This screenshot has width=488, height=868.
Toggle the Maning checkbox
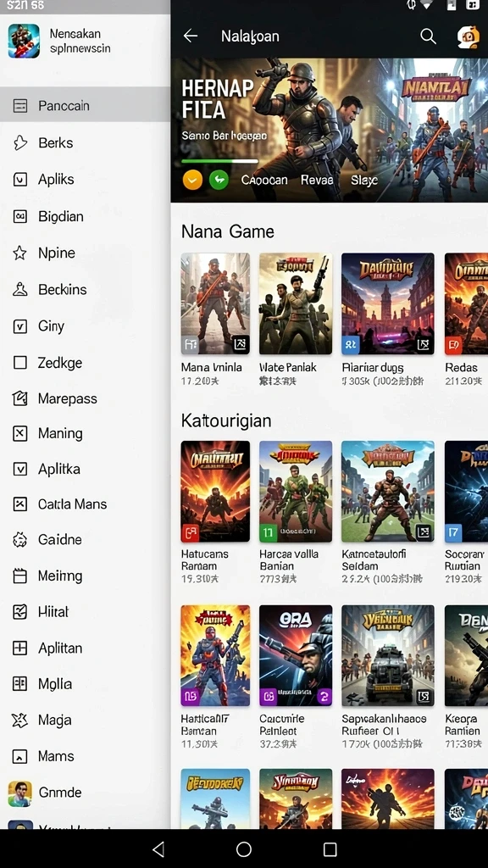[20, 433]
